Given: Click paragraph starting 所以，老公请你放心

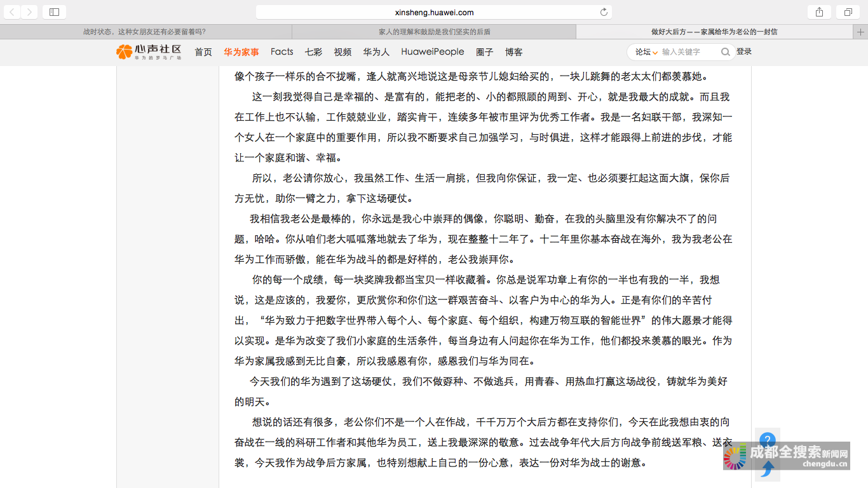Looking at the screenshot, I should point(482,188).
